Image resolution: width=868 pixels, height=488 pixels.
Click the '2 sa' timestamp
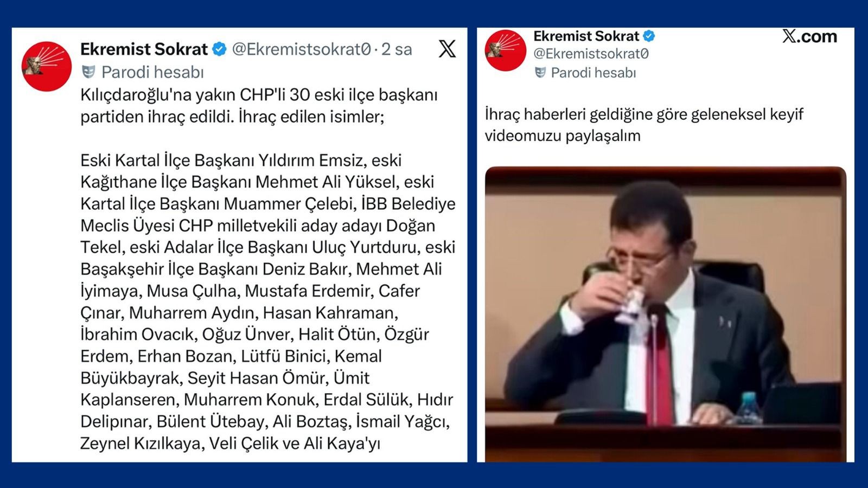pos(397,49)
